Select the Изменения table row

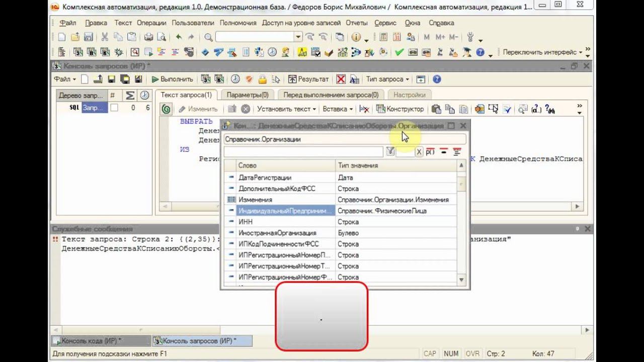[x=341, y=200]
